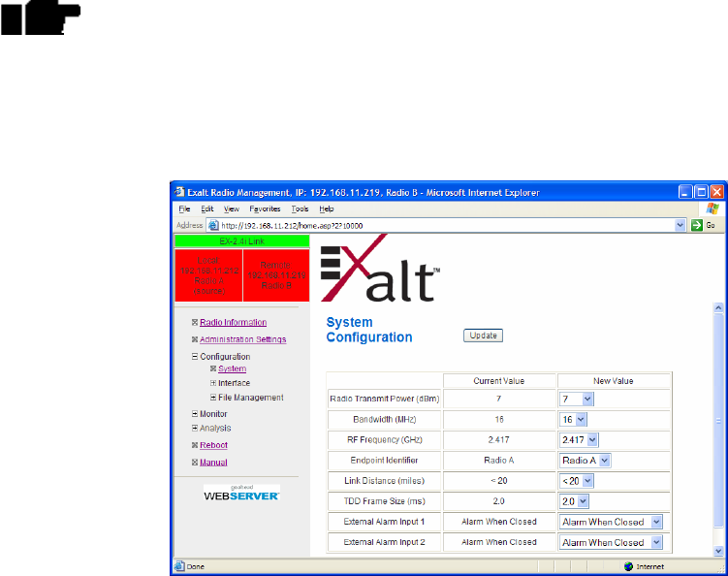Open the Radio Transmit Power dropdown

576,399
